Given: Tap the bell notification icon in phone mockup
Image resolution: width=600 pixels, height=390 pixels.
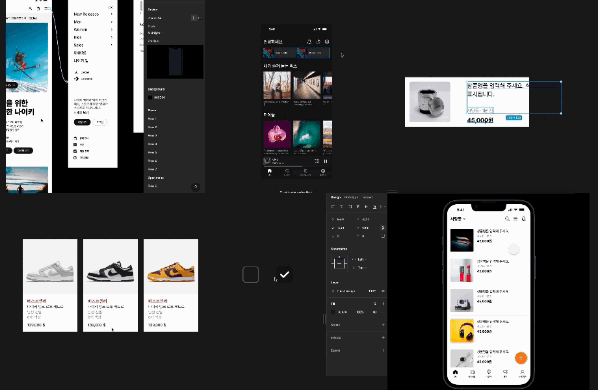Looking at the screenshot, I should coord(523,219).
